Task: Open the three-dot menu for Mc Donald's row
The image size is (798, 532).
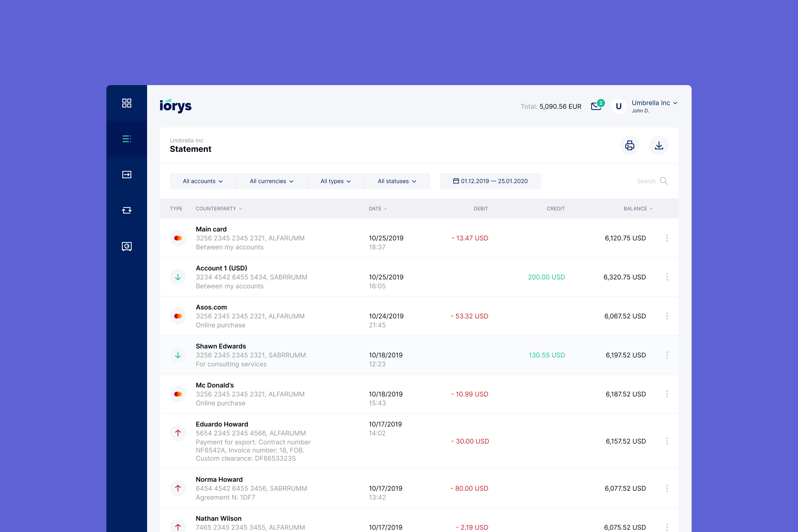Action: click(667, 394)
